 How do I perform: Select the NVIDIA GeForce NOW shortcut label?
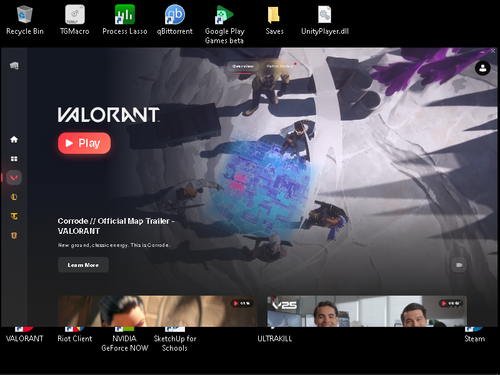(x=125, y=343)
